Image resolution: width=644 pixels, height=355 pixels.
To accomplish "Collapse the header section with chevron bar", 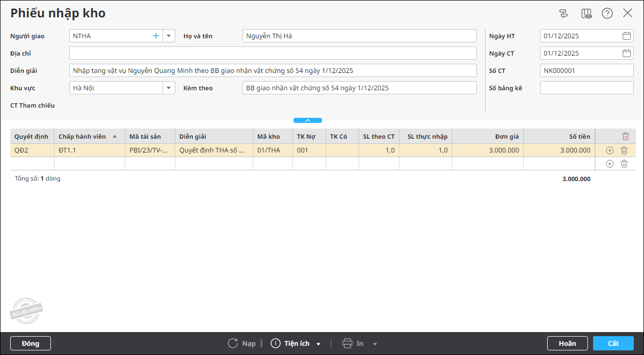I will pos(308,120).
